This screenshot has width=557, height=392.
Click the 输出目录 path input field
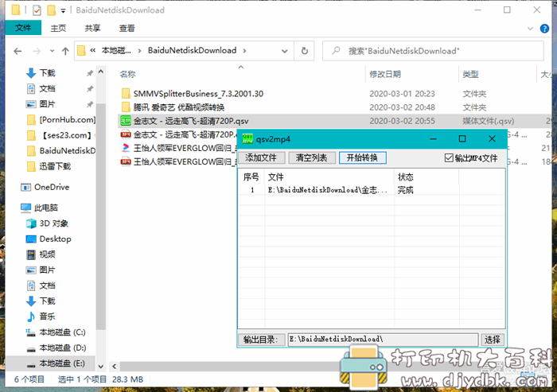coord(383,340)
